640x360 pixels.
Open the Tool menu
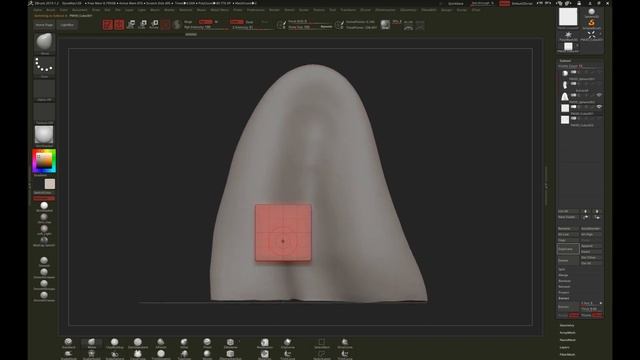[x=333, y=10]
